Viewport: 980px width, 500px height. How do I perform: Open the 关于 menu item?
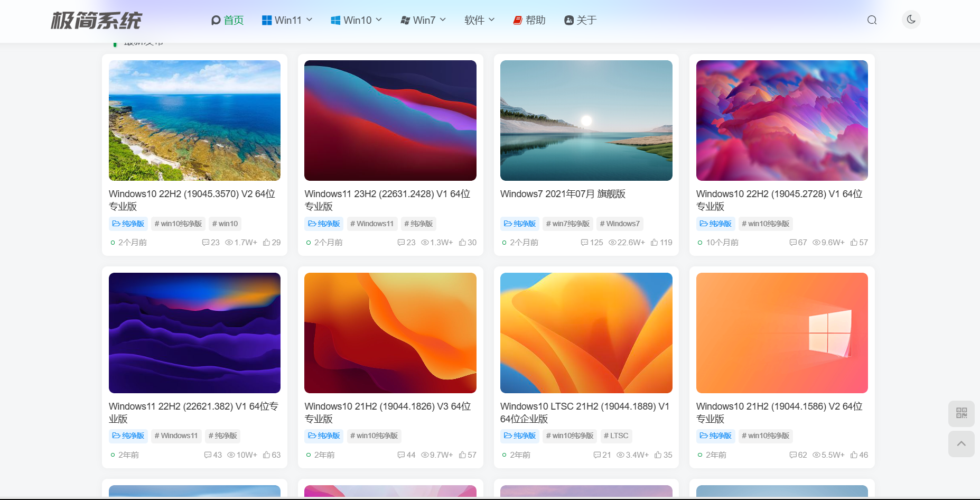[x=580, y=20]
